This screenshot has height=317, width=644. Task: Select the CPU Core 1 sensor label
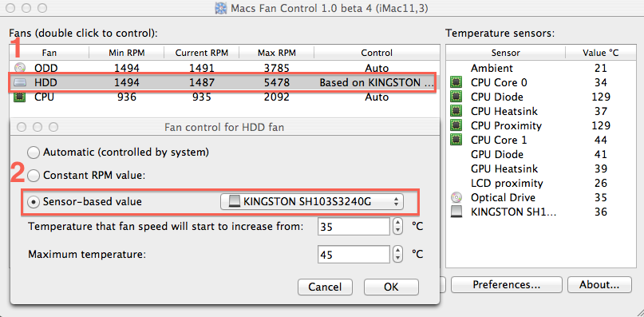point(499,140)
